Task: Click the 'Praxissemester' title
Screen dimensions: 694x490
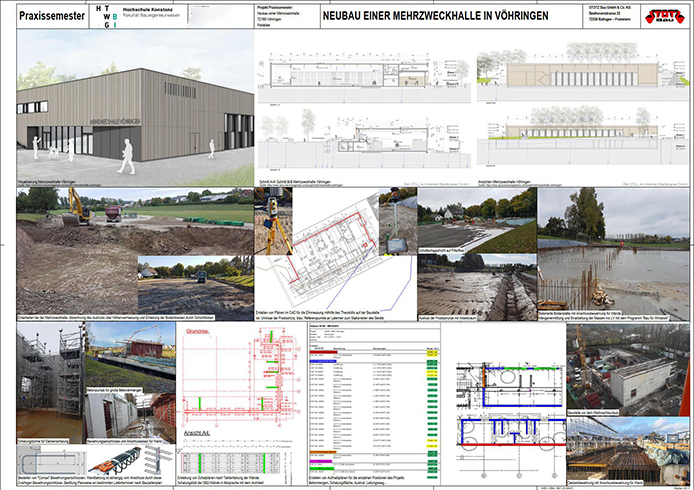Action: pyautogui.click(x=52, y=16)
